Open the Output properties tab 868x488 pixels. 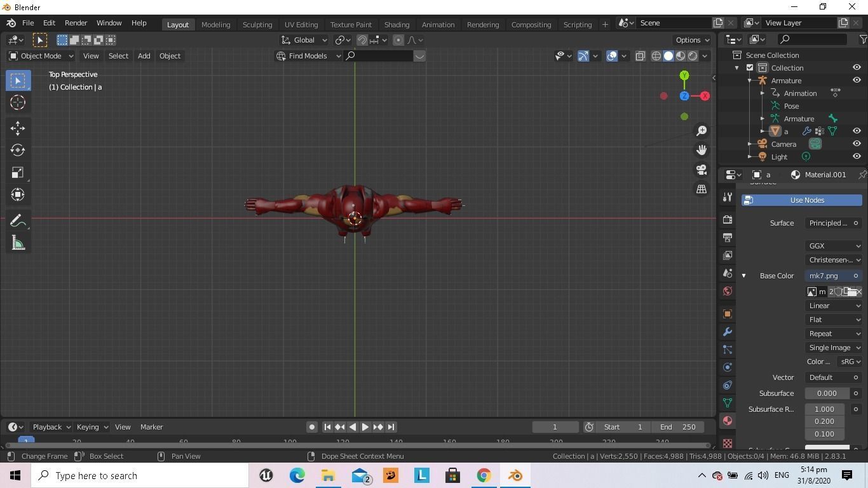point(728,238)
